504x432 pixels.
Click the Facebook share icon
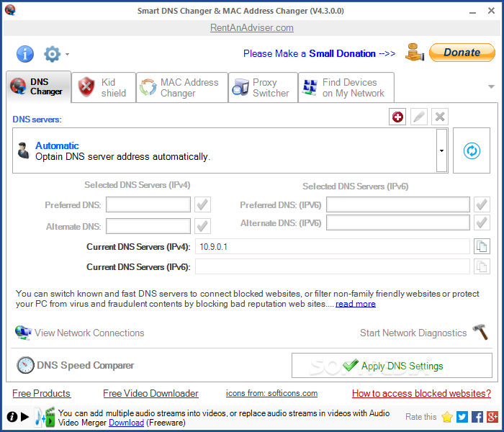click(477, 416)
